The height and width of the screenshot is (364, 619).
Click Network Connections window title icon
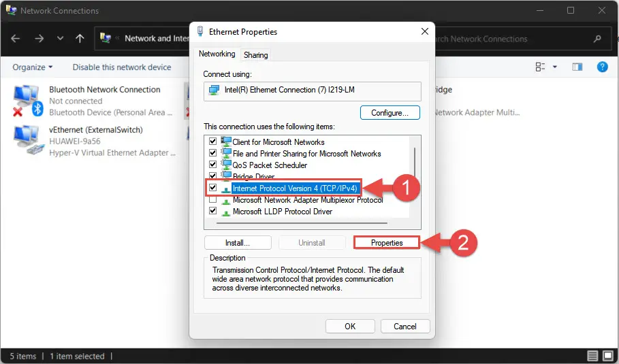pos(11,10)
